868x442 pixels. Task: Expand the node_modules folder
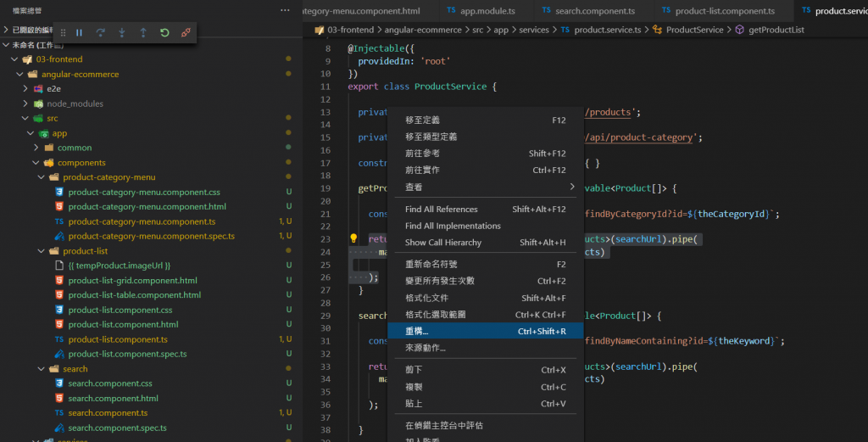point(75,104)
